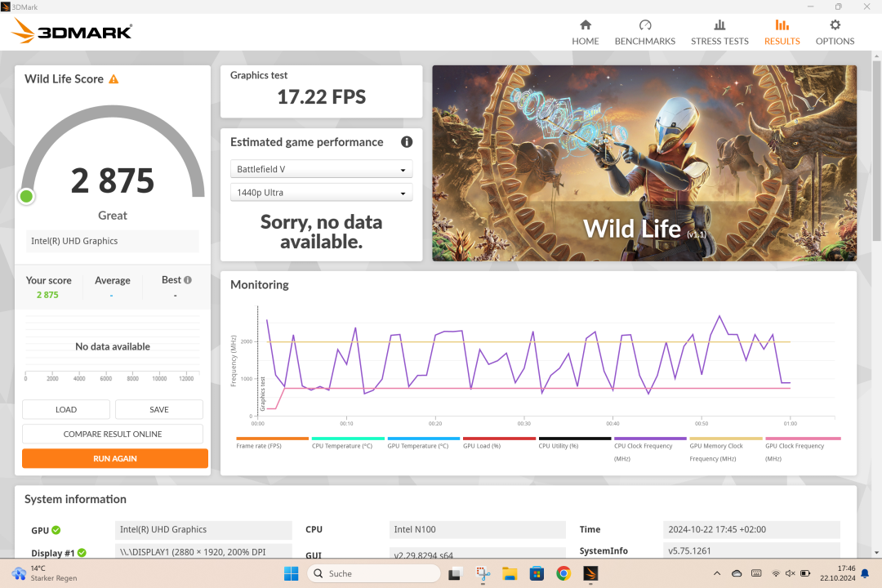This screenshot has width=882, height=588.
Task: Toggle GPU Memory Clock Frequency legend
Action: [x=726, y=449]
